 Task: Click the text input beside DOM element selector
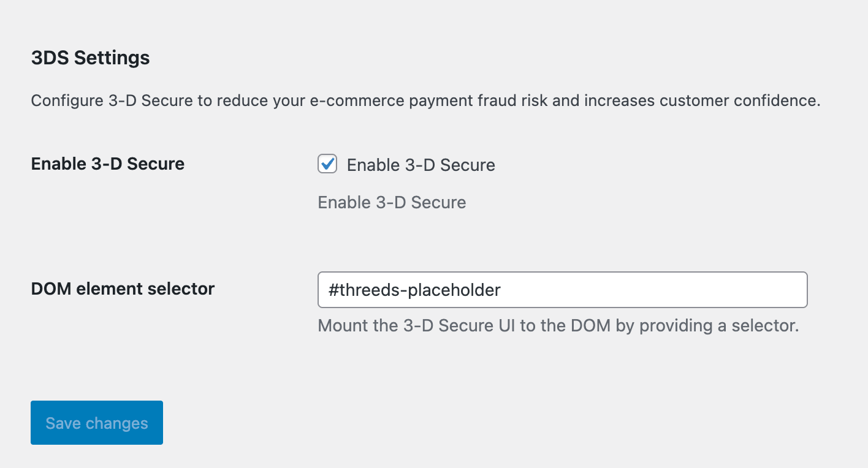tap(562, 289)
